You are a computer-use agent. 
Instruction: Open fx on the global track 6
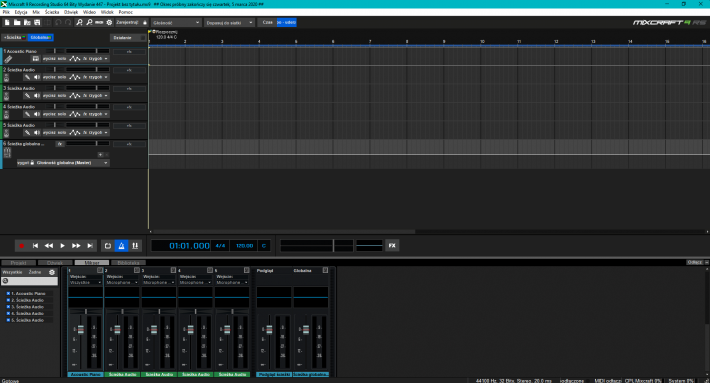pos(60,144)
